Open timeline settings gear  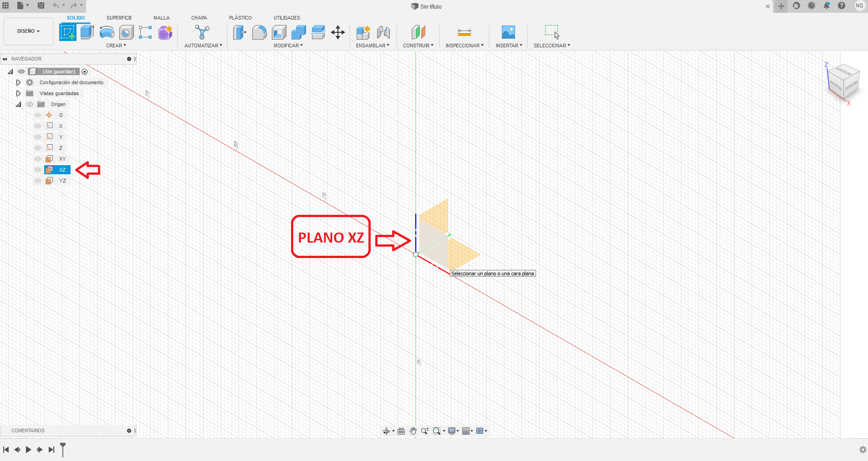[863, 450]
